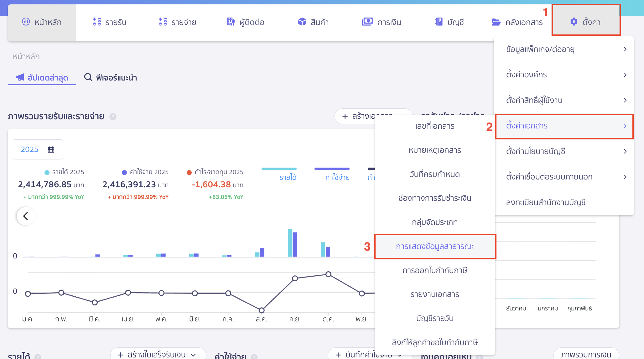The height and width of the screenshot is (359, 644).
Task: Click the รายรับ income icon
Action: pyautogui.click(x=97, y=22)
